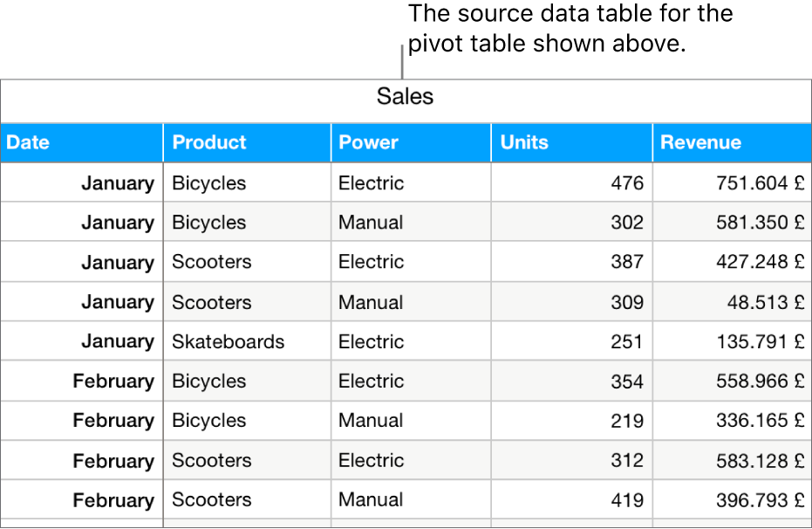Select the units cell showing 354
This screenshot has height=529, width=812.
(571, 381)
